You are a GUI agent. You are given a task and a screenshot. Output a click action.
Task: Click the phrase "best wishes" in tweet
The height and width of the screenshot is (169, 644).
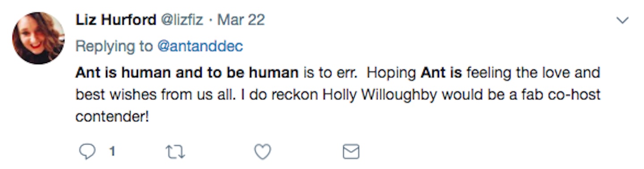click(x=114, y=95)
